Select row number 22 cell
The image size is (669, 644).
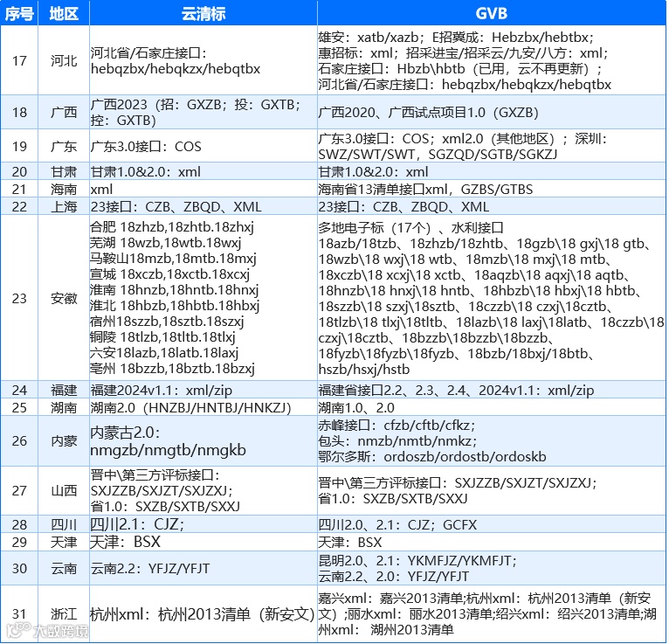pyautogui.click(x=19, y=206)
